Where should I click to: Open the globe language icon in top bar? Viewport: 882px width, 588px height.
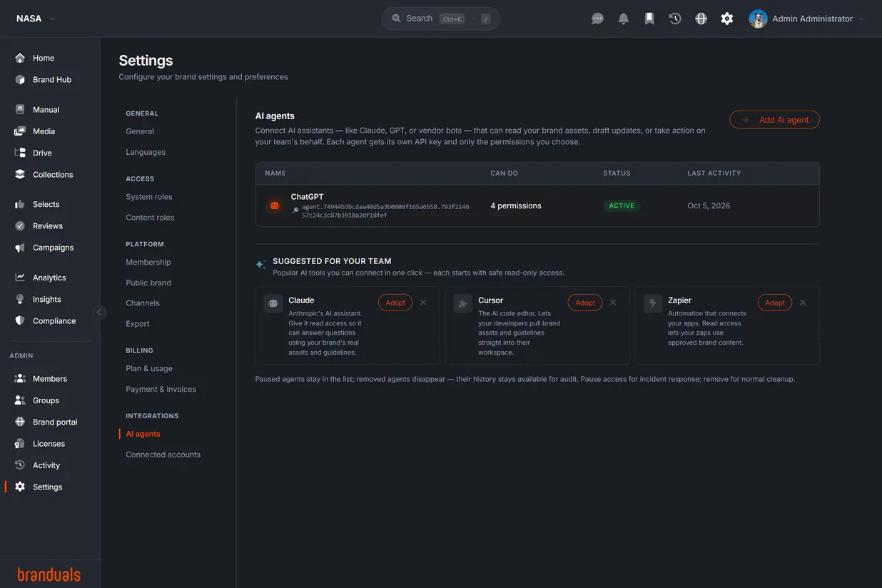point(701,19)
